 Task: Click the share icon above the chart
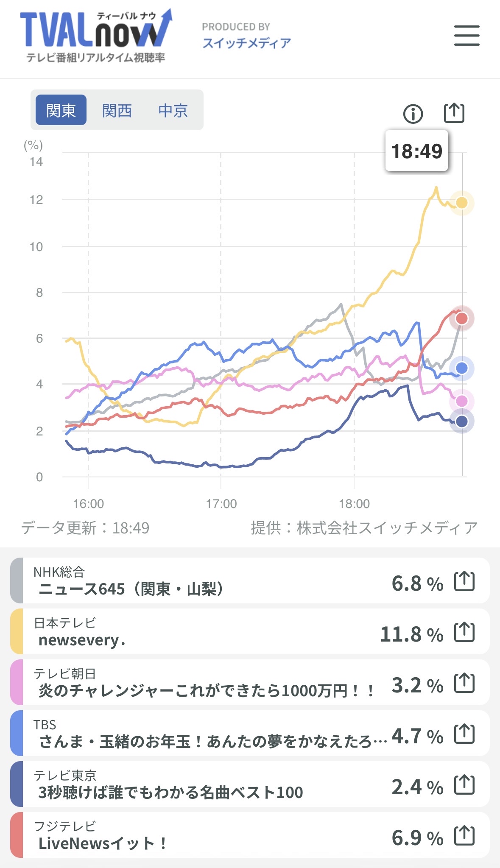(454, 113)
